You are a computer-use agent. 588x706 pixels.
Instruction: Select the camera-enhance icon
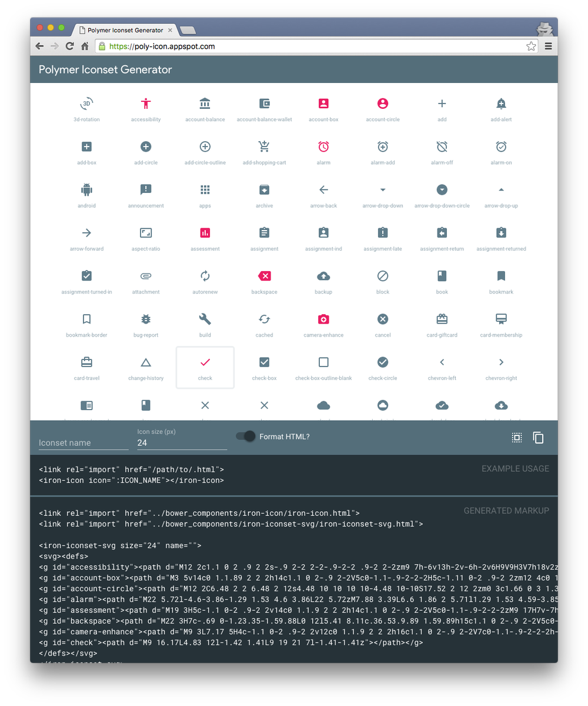[x=323, y=319]
